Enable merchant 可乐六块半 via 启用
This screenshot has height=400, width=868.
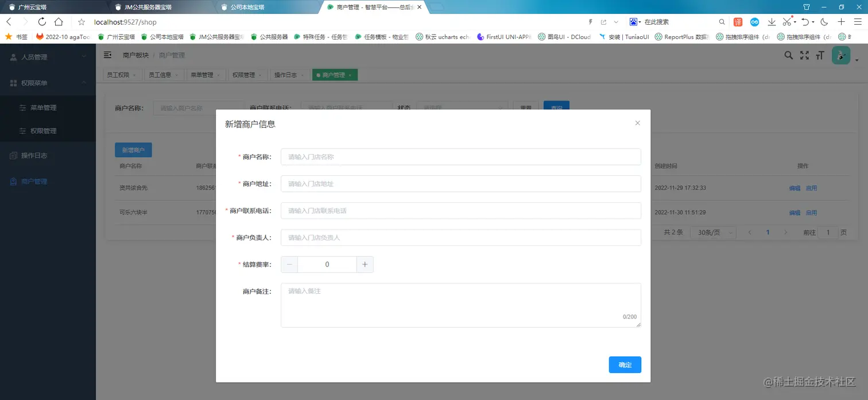click(812, 212)
